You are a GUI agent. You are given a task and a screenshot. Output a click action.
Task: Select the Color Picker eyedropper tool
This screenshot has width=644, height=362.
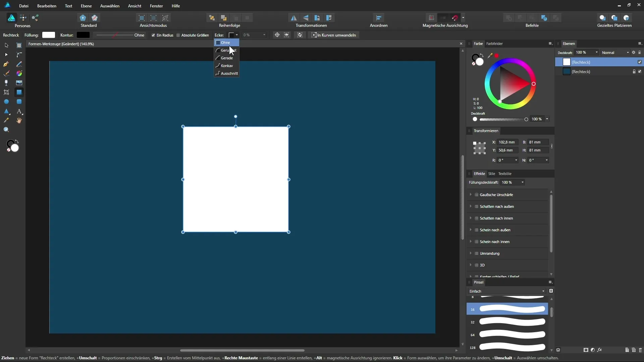coord(6,121)
